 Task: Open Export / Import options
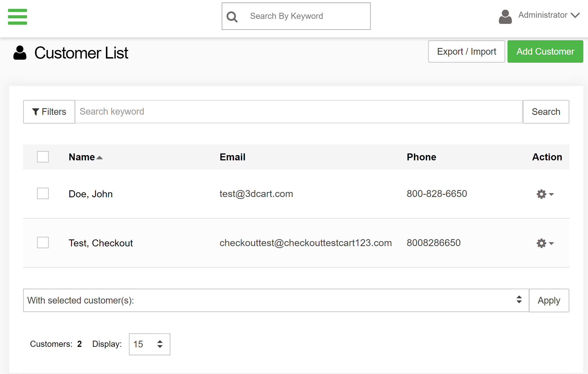click(466, 51)
